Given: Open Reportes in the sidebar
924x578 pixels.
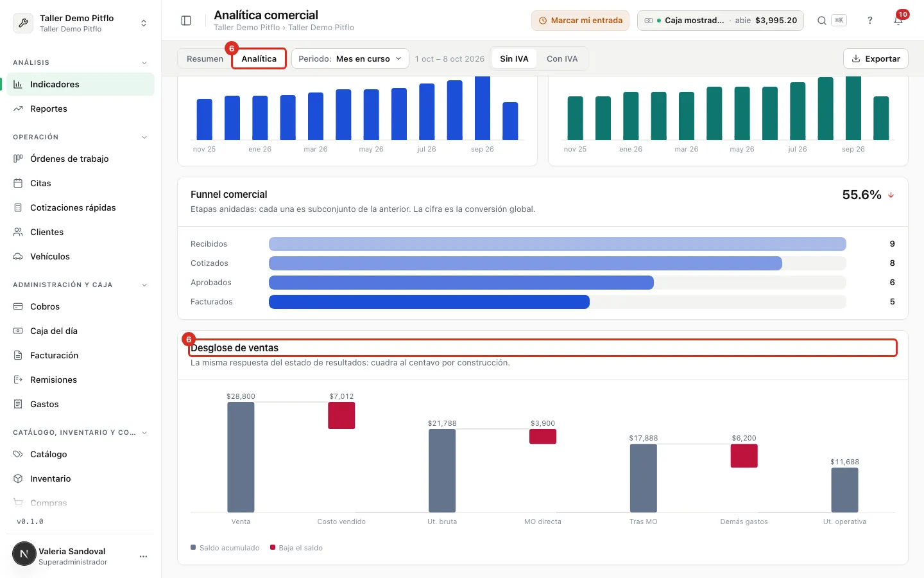Looking at the screenshot, I should point(80,109).
